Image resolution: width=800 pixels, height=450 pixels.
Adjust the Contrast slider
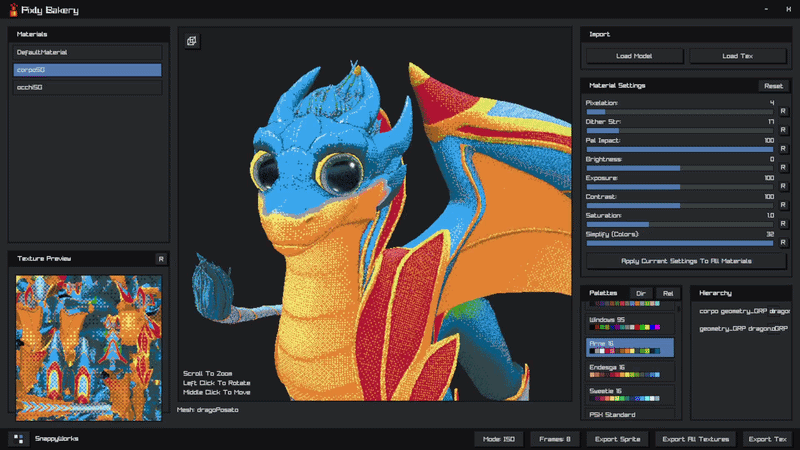[x=680, y=206]
